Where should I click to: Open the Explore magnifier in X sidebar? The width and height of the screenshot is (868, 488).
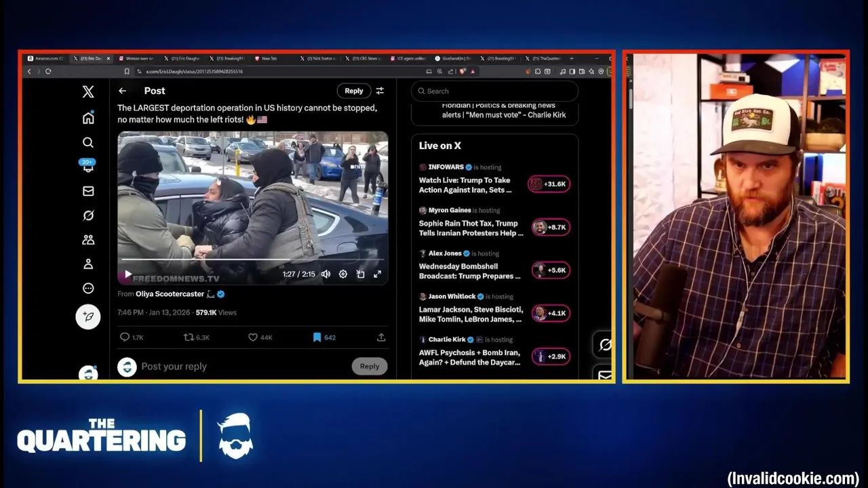coord(88,142)
